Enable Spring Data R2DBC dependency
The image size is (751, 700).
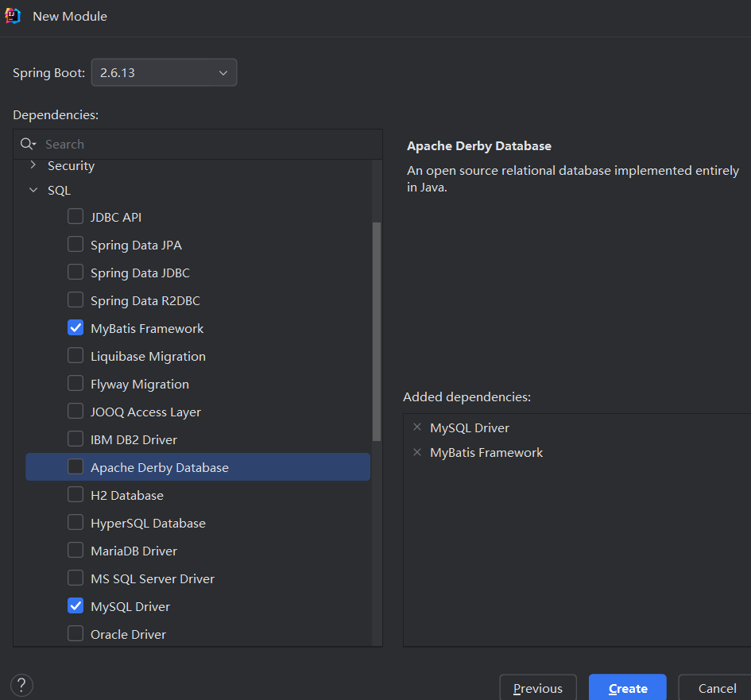click(75, 300)
